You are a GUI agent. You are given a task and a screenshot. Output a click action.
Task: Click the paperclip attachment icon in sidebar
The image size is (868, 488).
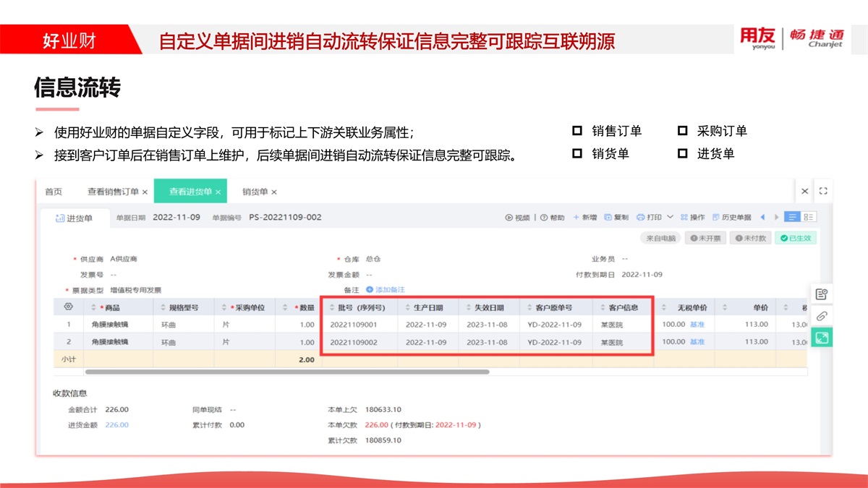point(821,316)
